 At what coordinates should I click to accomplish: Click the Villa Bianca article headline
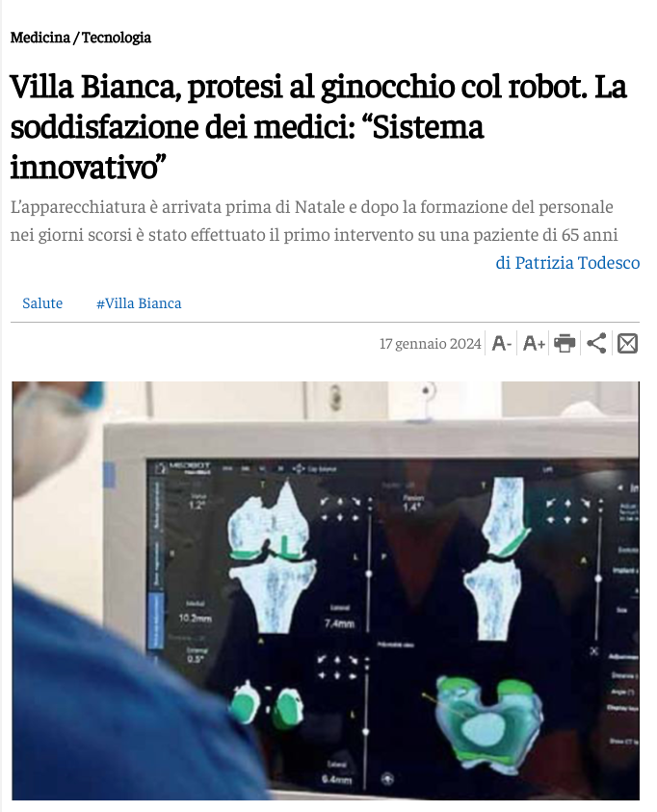pyautogui.click(x=319, y=127)
